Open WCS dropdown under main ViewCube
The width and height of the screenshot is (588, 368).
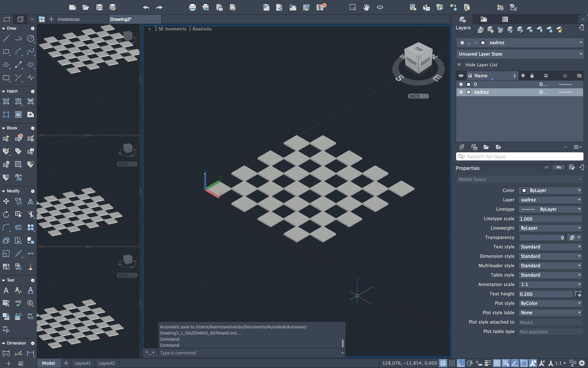point(418,96)
